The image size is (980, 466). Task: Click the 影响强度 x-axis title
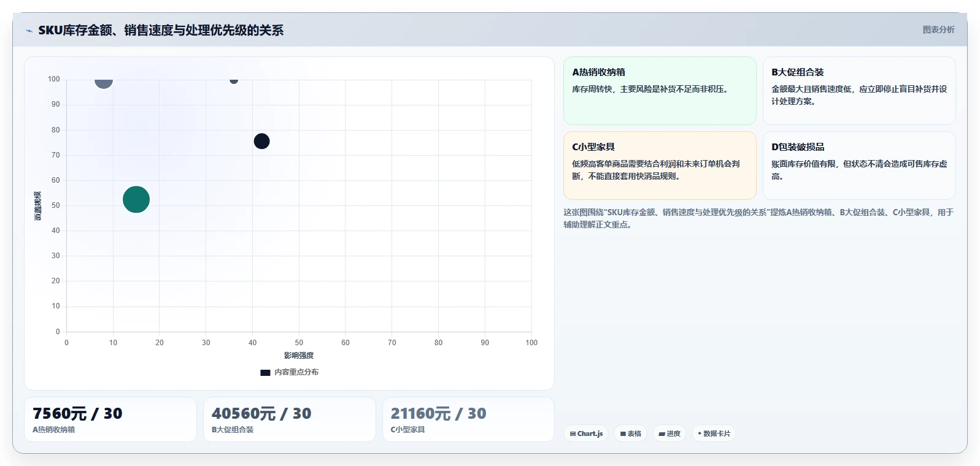pos(299,356)
